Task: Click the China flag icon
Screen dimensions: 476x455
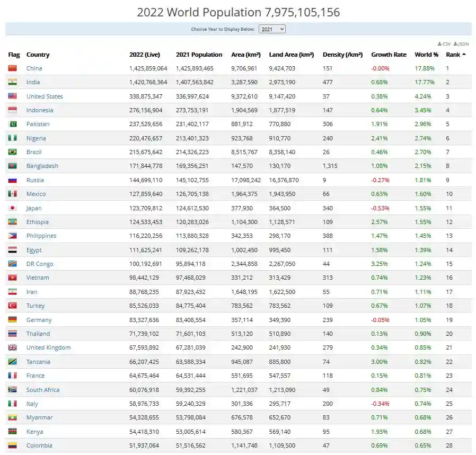Action: 13,68
